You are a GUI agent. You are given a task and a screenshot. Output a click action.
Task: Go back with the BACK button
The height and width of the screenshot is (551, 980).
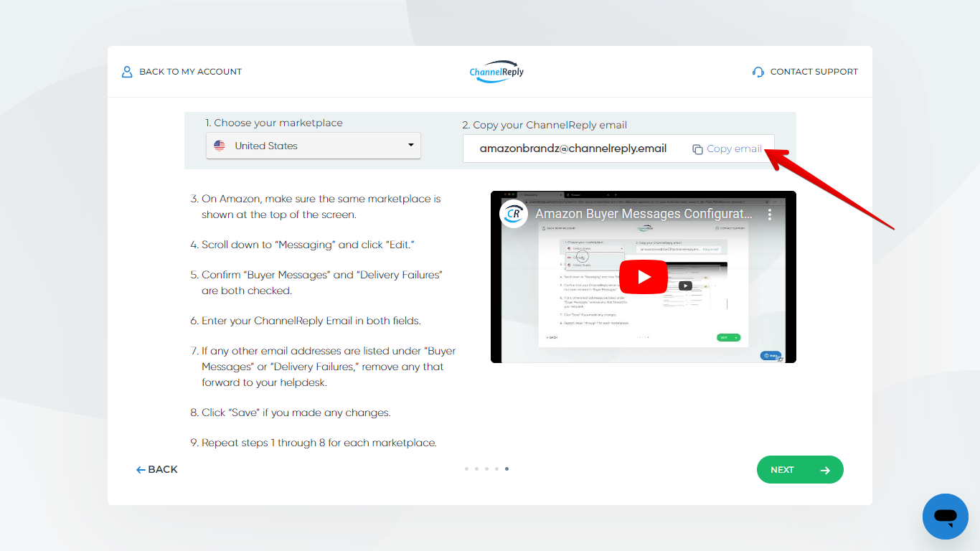point(157,469)
